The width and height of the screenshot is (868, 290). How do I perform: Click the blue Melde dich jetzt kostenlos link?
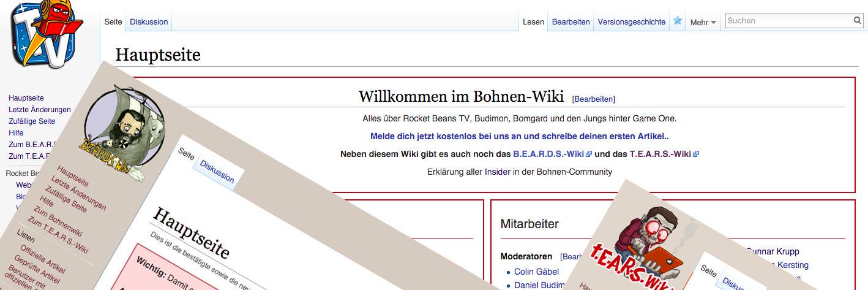click(520, 136)
